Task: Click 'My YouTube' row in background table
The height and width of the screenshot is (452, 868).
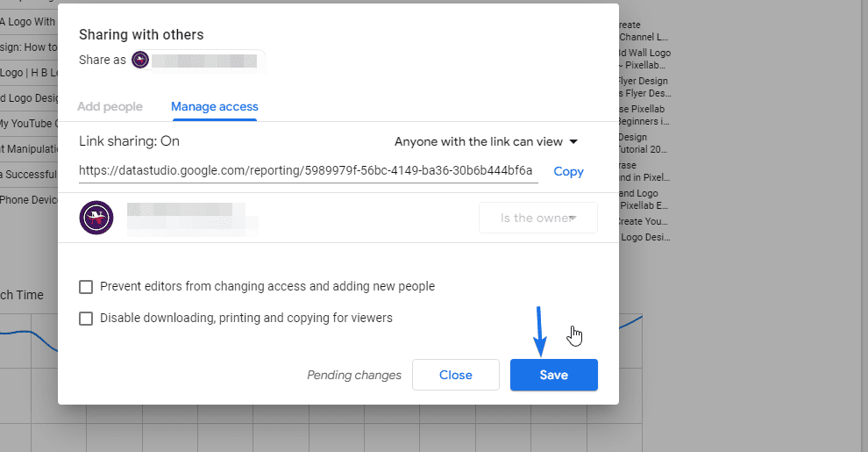Action: [x=29, y=124]
